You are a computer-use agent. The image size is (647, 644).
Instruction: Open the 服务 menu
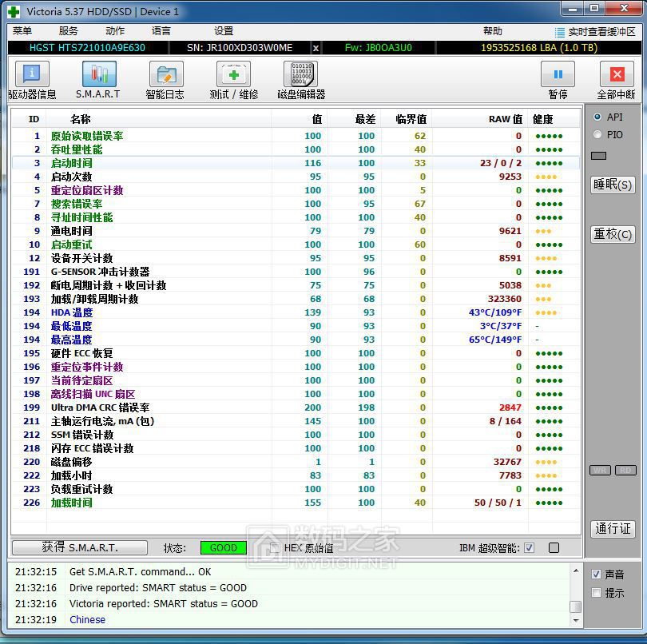click(x=69, y=31)
